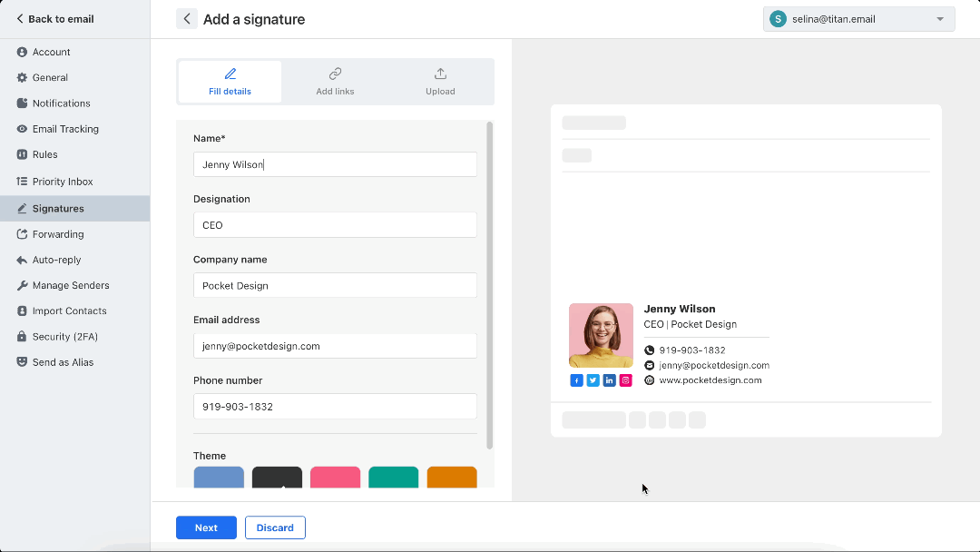Open the Upload tab

pos(440,81)
